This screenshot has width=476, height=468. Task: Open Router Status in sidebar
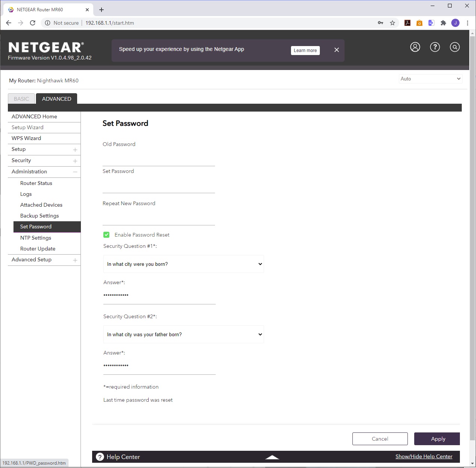coord(36,183)
